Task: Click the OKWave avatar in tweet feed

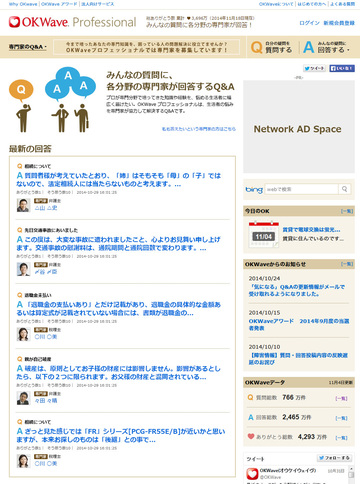Action: point(252,474)
